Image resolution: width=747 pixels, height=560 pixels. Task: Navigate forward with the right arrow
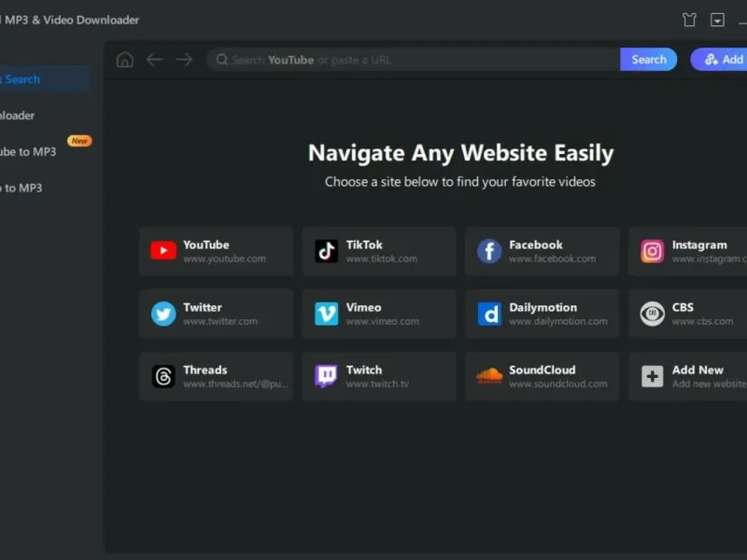click(x=184, y=60)
